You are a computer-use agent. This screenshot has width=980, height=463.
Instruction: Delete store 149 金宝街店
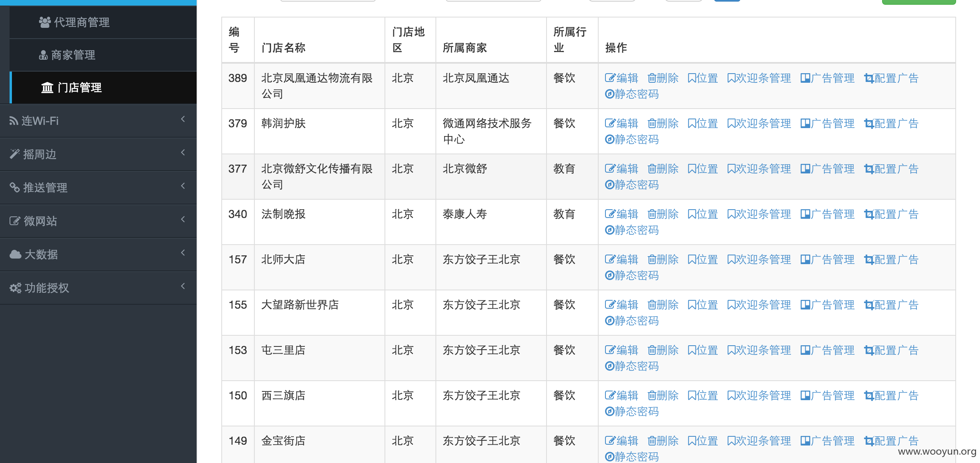click(663, 441)
